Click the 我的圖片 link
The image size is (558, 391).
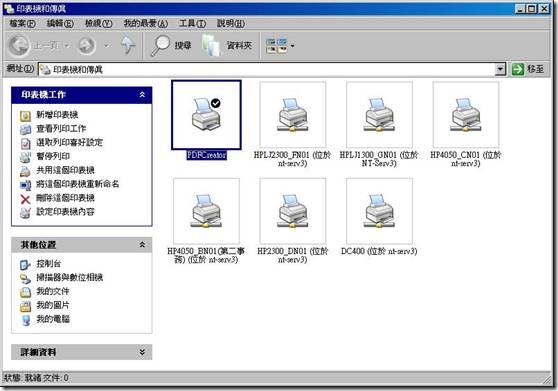point(53,305)
